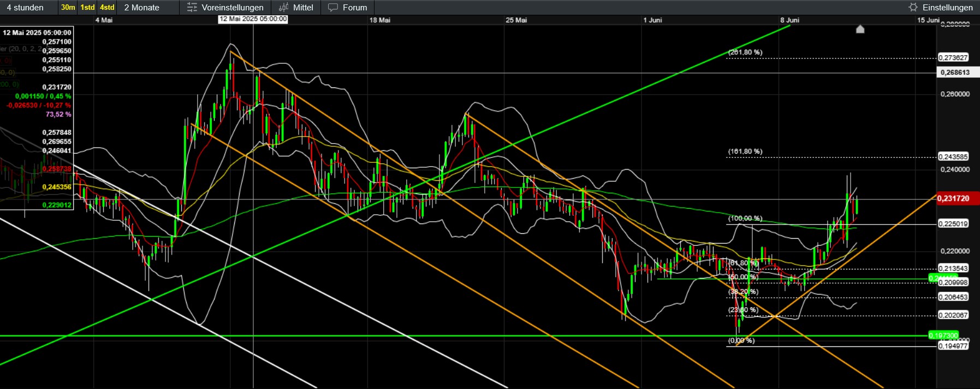980x389 pixels.
Task: Select the (161,80 %) Fibonacci level label
Action: click(x=745, y=151)
